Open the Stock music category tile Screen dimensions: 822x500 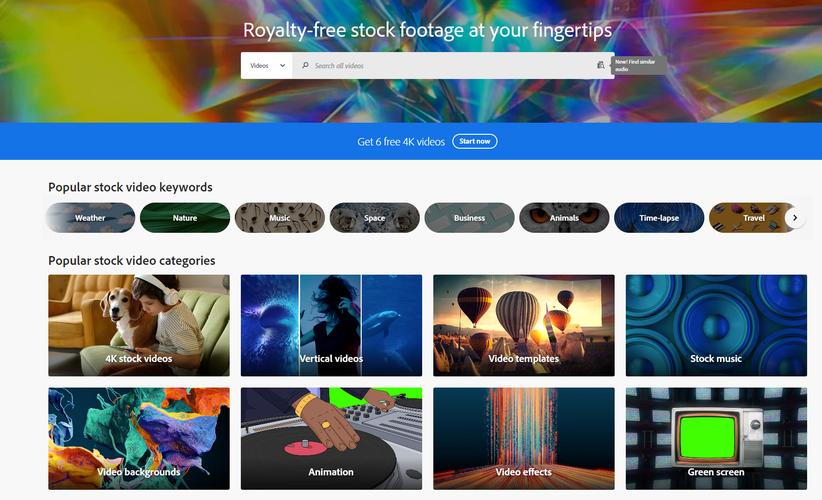pyautogui.click(x=716, y=325)
